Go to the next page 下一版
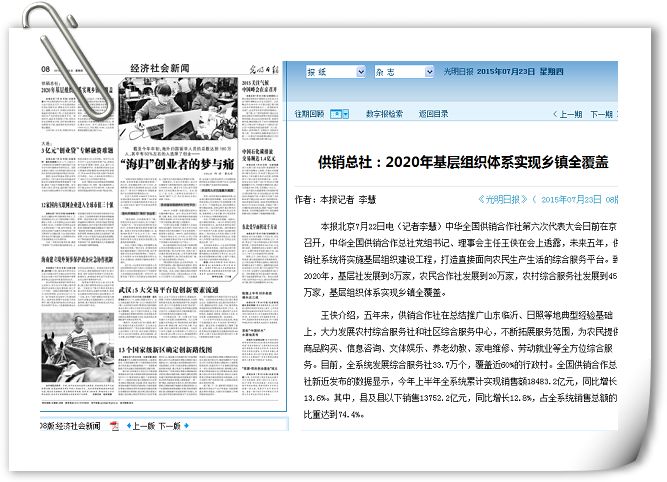Image resolution: width=667 pixels, height=482 pixels. 170,426
